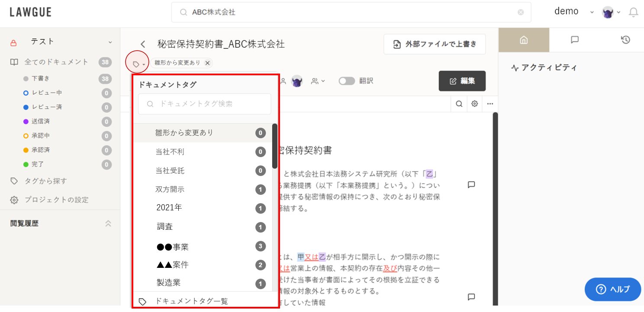Click the 編集 edit button
The height and width of the screenshot is (312, 644).
click(x=462, y=81)
